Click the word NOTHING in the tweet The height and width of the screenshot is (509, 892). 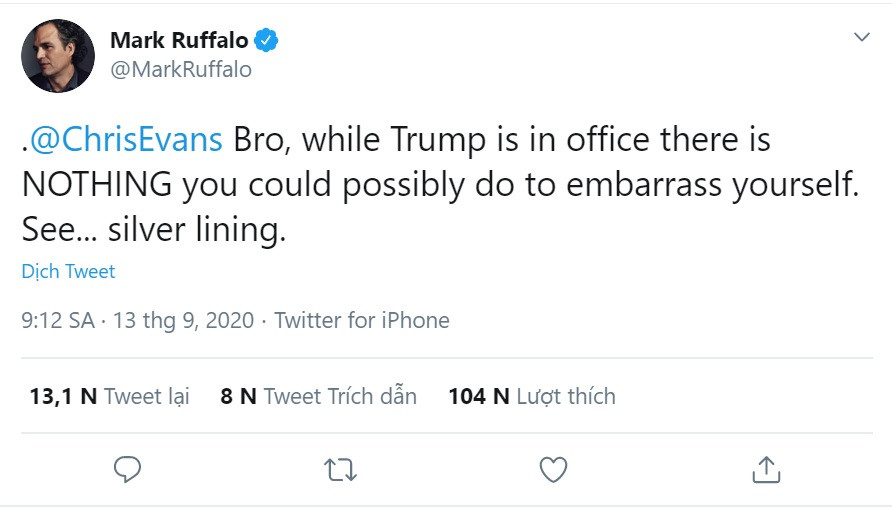pyautogui.click(x=88, y=186)
